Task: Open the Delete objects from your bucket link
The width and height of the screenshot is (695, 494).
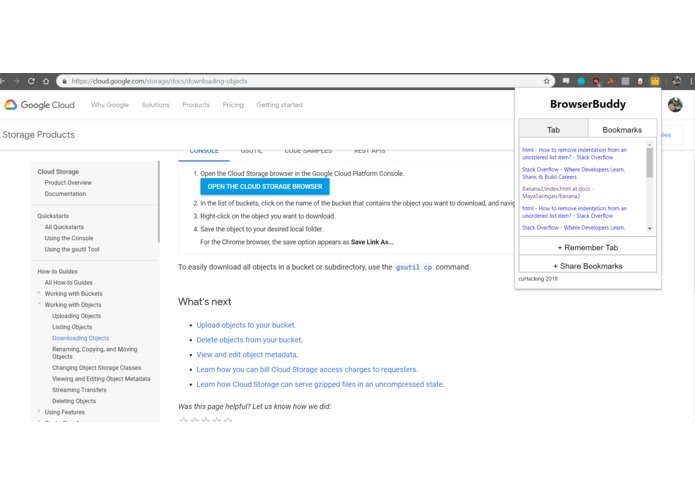Action: (x=250, y=340)
